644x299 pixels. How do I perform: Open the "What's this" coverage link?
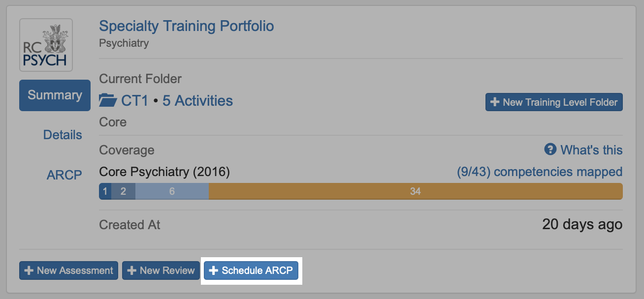[591, 150]
